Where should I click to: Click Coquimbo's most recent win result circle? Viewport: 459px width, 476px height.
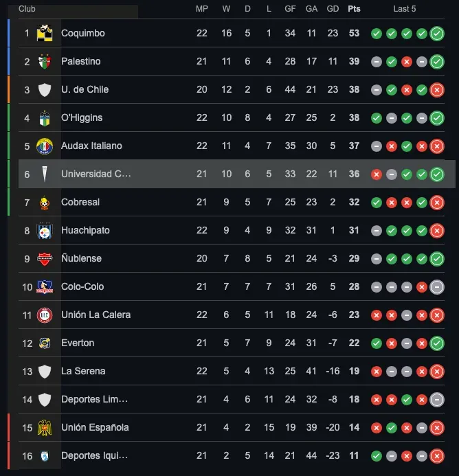click(x=437, y=33)
